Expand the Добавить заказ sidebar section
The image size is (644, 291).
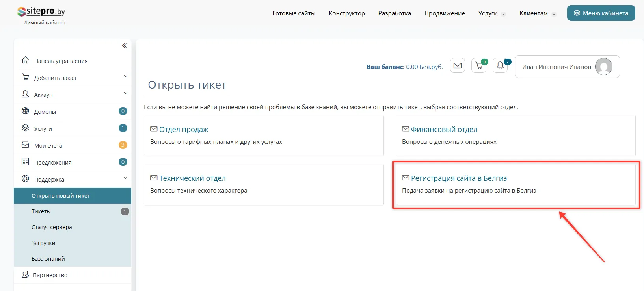pyautogui.click(x=125, y=76)
